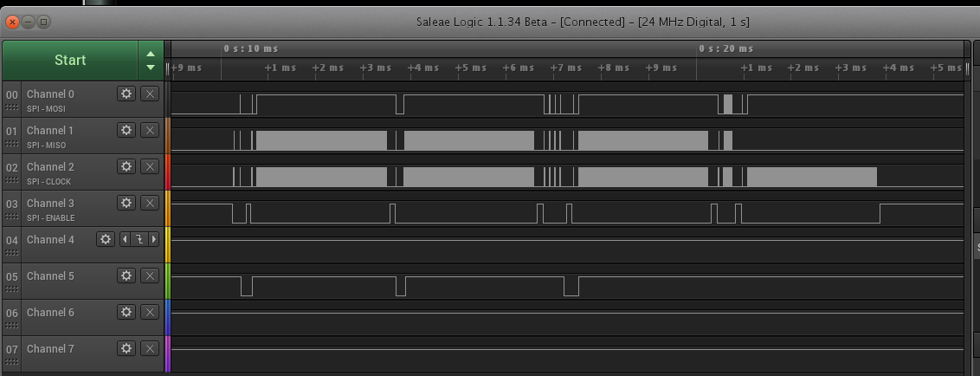The width and height of the screenshot is (980, 376).
Task: Click the +5 ms tick after 10 ms
Action: coord(471,68)
